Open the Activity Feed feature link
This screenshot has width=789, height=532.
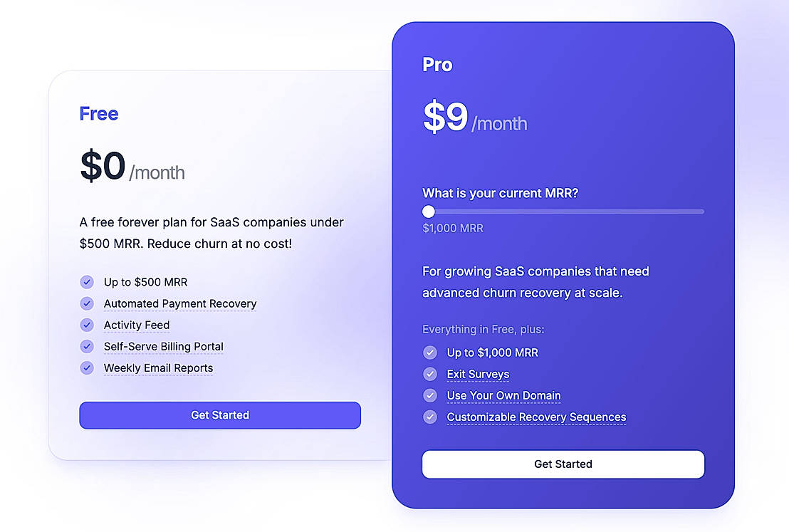click(x=137, y=325)
